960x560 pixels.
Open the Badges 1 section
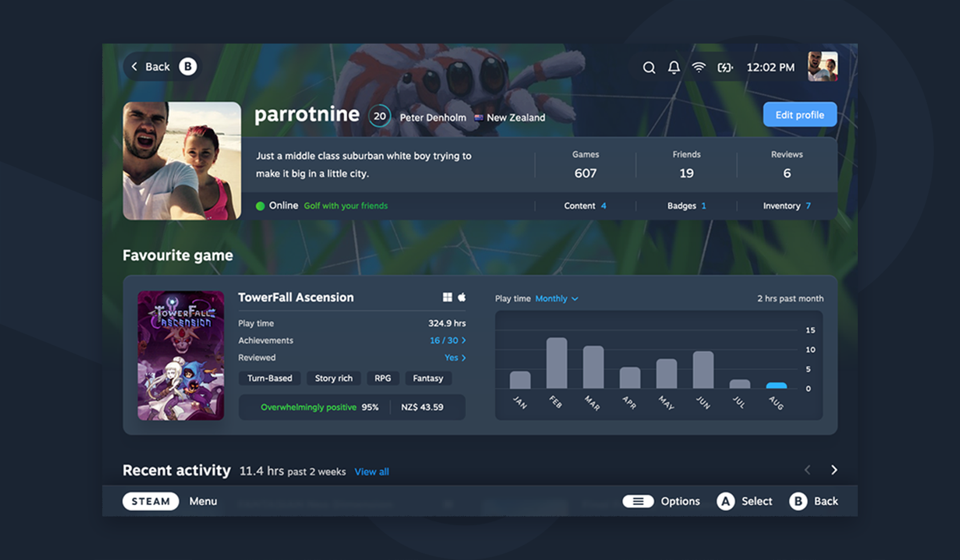click(x=686, y=206)
